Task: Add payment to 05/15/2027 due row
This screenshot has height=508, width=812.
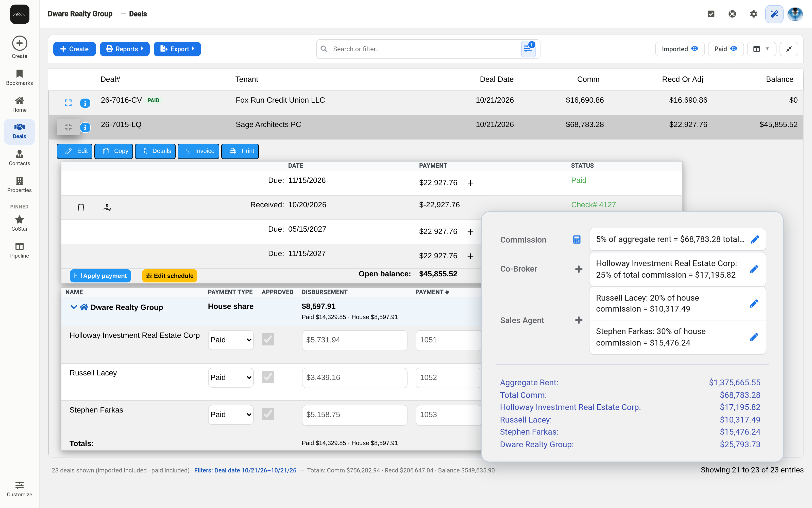Action: (x=470, y=232)
